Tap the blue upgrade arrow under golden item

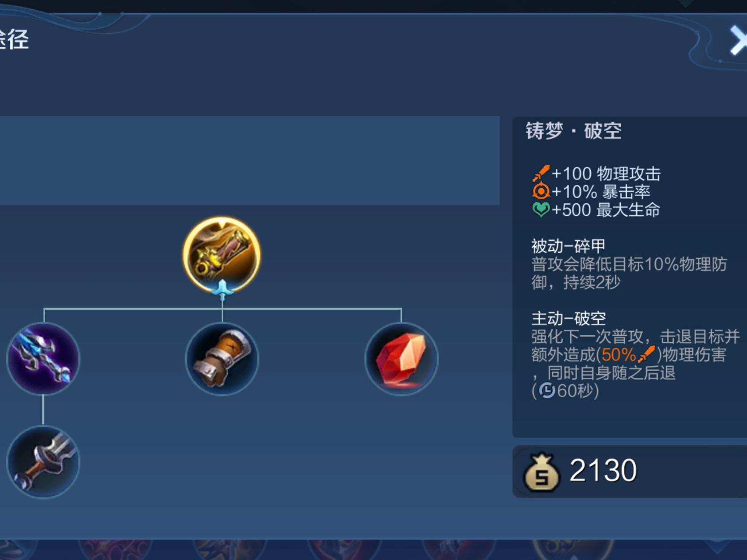tap(222, 289)
